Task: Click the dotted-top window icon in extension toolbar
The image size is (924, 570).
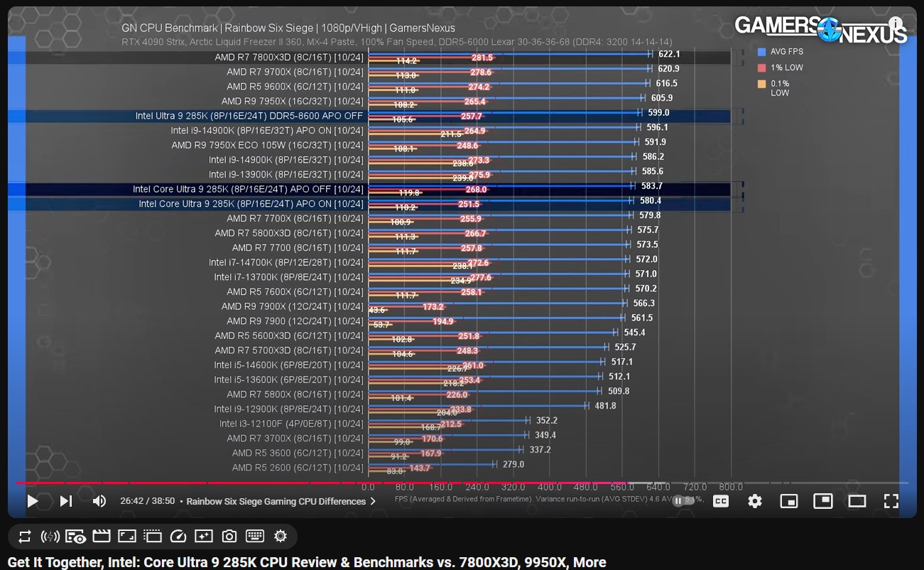Action: (152, 537)
